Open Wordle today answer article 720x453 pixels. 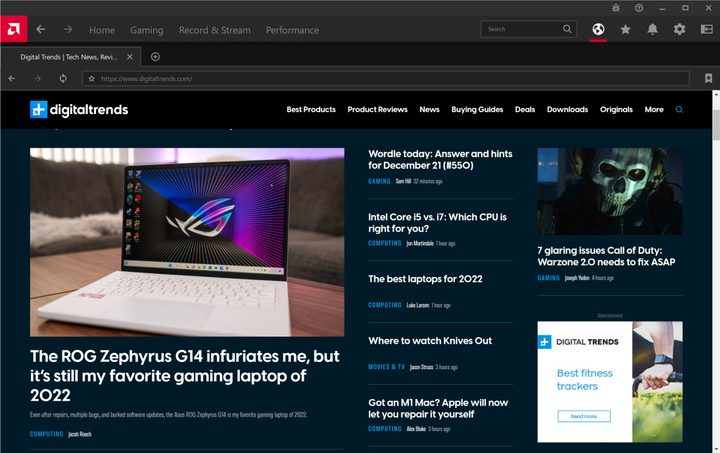pos(440,159)
